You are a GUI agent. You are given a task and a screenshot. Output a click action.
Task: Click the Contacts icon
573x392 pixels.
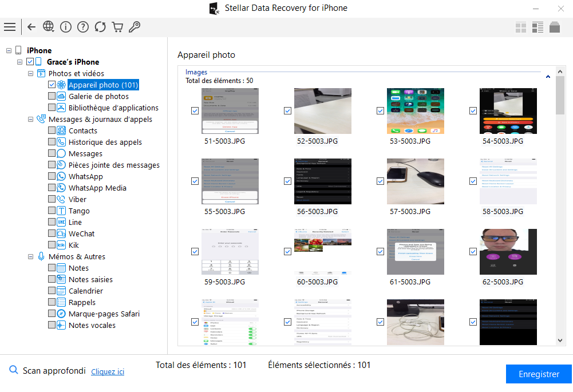[61, 131]
